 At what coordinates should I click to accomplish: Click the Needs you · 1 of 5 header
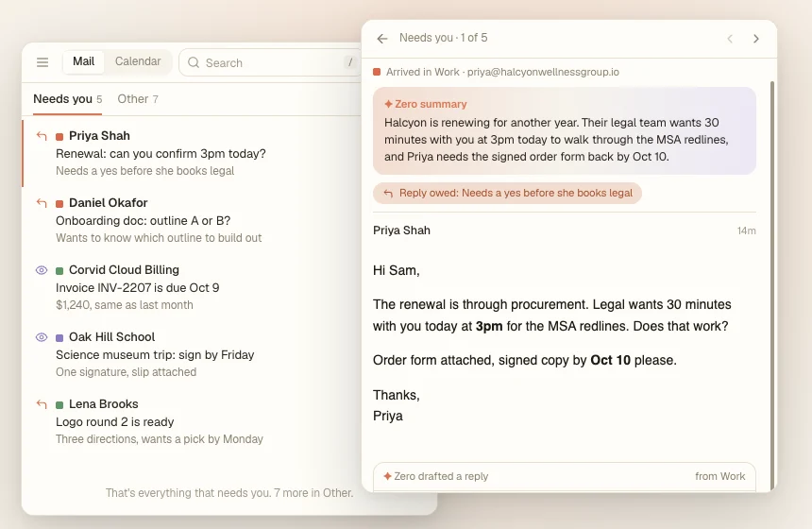coord(443,38)
